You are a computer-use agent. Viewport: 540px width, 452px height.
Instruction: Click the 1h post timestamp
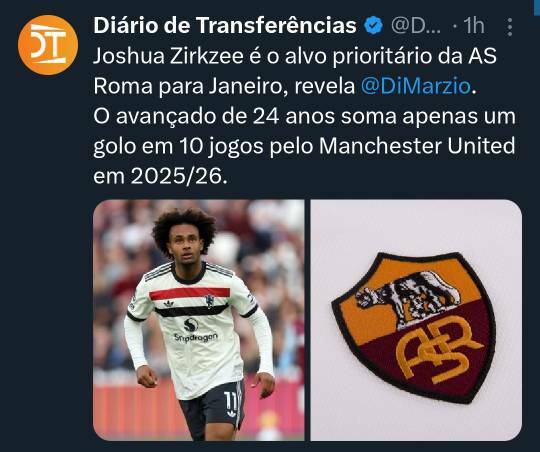point(474,26)
